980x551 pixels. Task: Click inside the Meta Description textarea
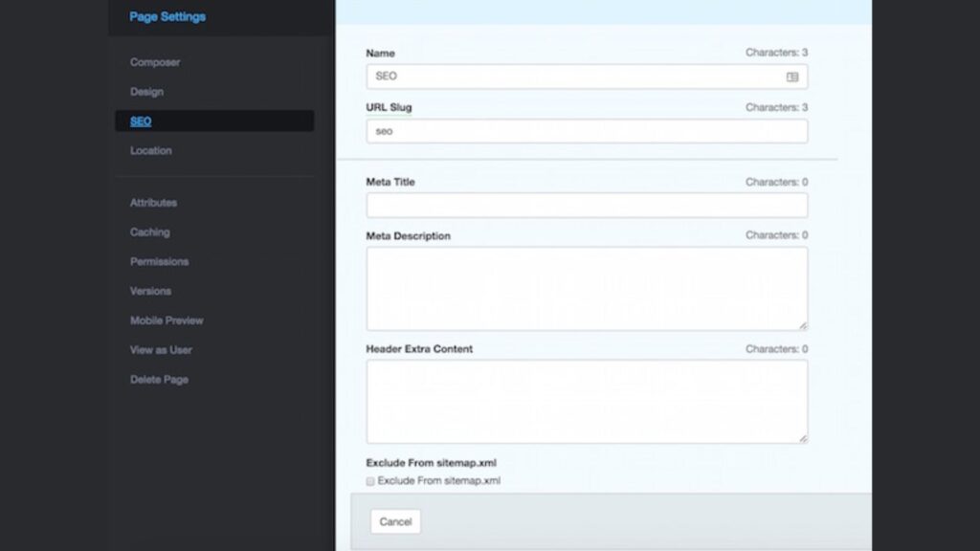[587, 289]
